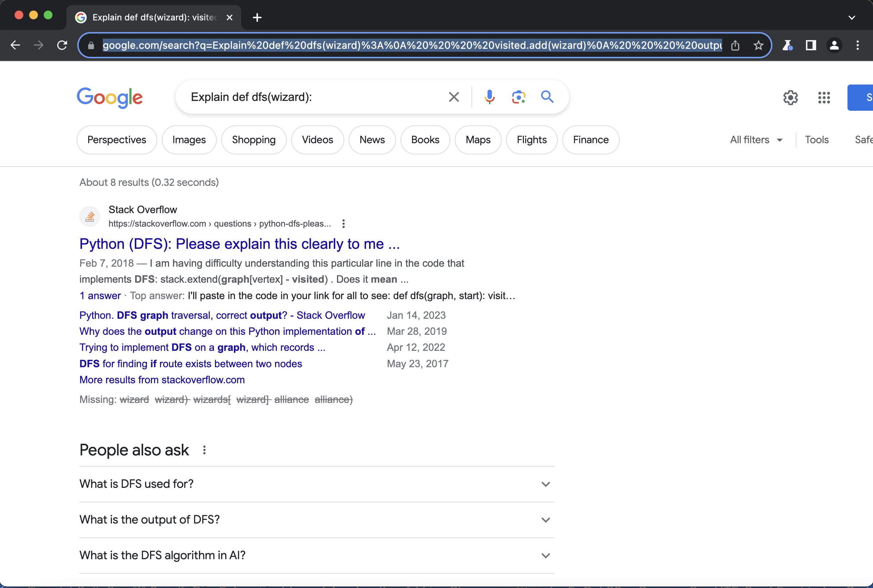873x588 pixels.
Task: Reload the current page
Action: click(x=62, y=46)
